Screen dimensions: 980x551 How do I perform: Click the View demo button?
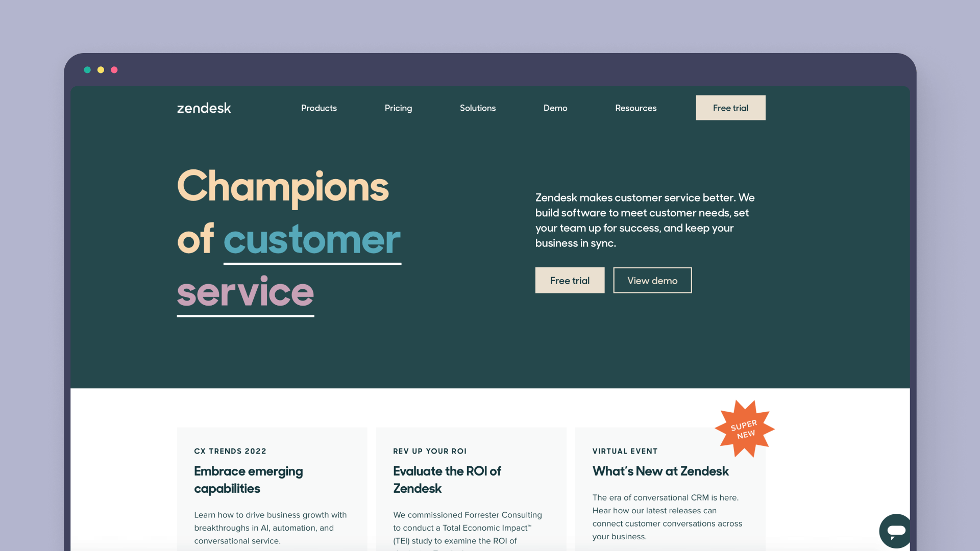tap(651, 281)
